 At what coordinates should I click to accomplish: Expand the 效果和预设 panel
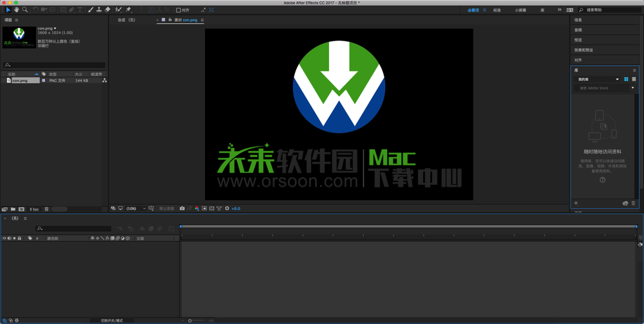583,50
